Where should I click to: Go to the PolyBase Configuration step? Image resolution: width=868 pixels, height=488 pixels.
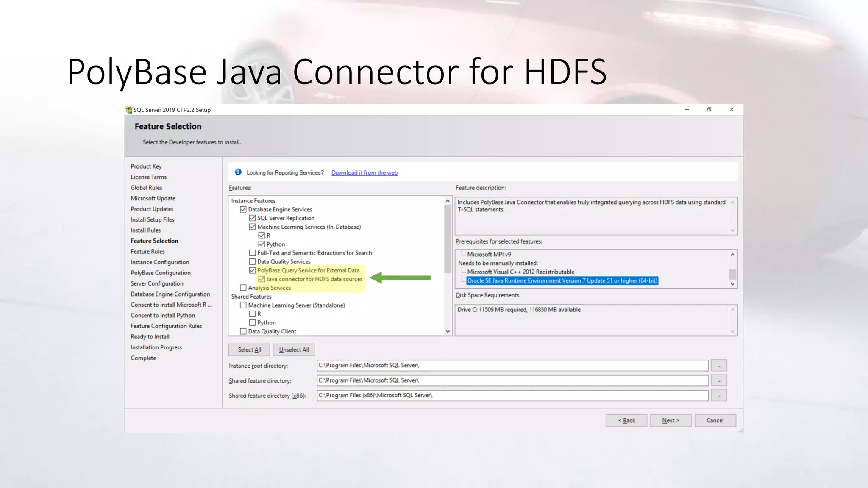tap(161, 273)
